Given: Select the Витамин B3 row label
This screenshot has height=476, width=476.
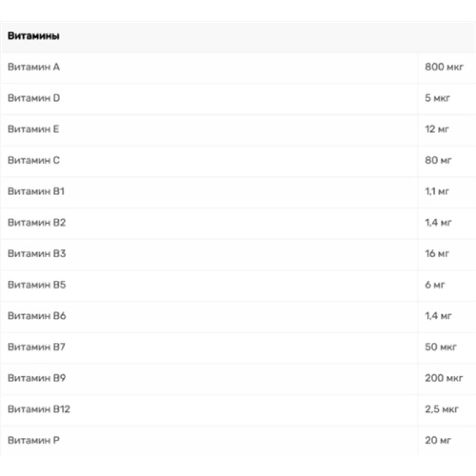Looking at the screenshot, I should (x=36, y=254).
